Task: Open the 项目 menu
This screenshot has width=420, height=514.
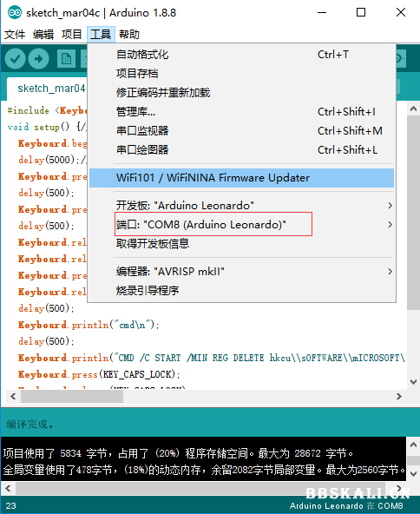Action: tap(71, 34)
